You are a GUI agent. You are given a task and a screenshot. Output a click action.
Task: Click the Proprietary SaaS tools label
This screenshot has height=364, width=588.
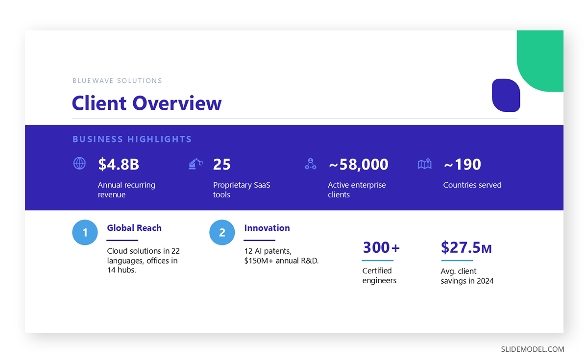(x=242, y=190)
